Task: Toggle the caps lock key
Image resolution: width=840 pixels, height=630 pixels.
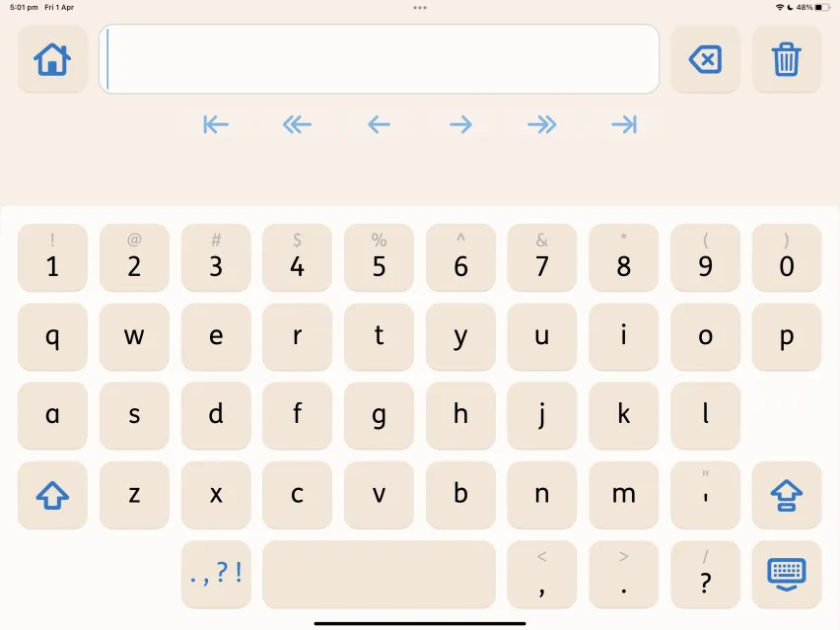Action: pos(787,495)
